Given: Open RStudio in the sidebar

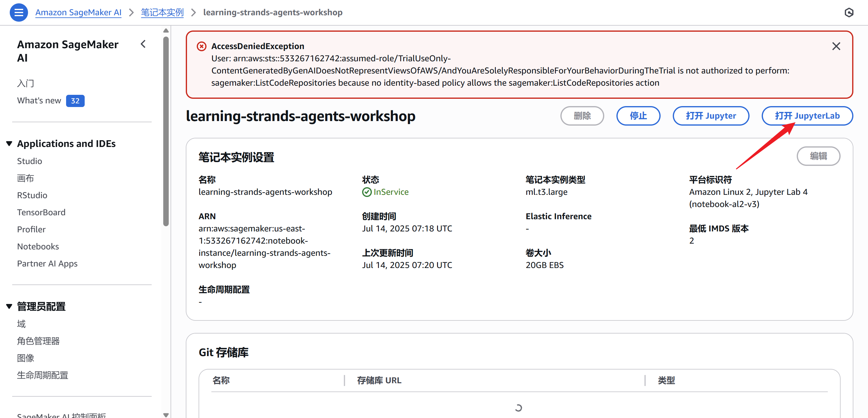Looking at the screenshot, I should [32, 195].
